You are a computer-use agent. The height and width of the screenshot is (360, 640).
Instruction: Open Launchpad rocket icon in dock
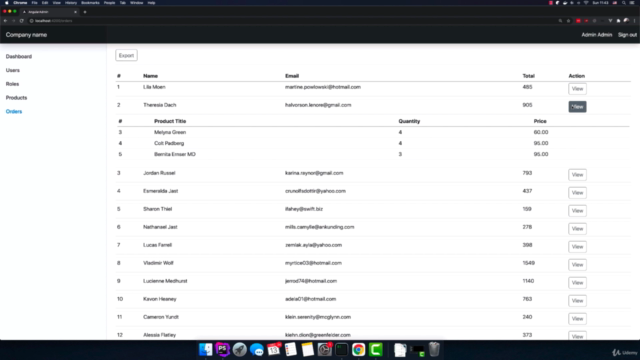click(240, 349)
